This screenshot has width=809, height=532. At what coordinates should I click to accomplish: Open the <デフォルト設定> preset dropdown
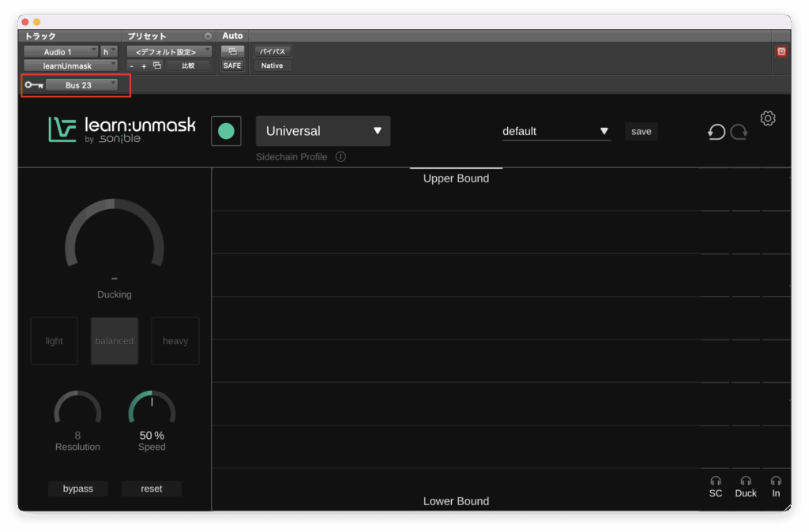[x=169, y=51]
